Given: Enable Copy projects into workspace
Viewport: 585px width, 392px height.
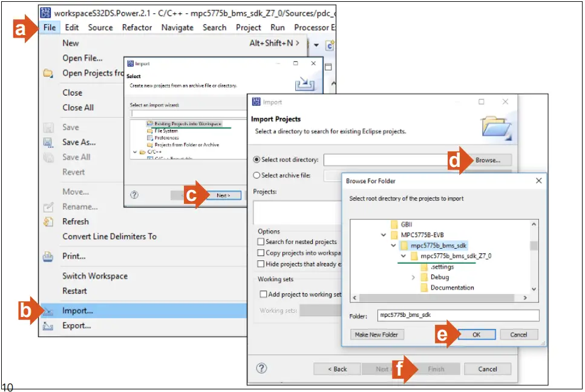Looking at the screenshot, I should [261, 253].
